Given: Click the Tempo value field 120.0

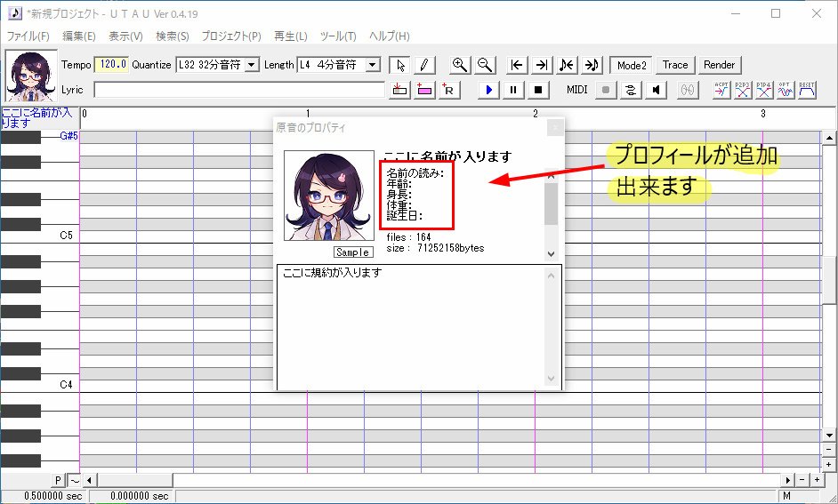Looking at the screenshot, I should 111,65.
